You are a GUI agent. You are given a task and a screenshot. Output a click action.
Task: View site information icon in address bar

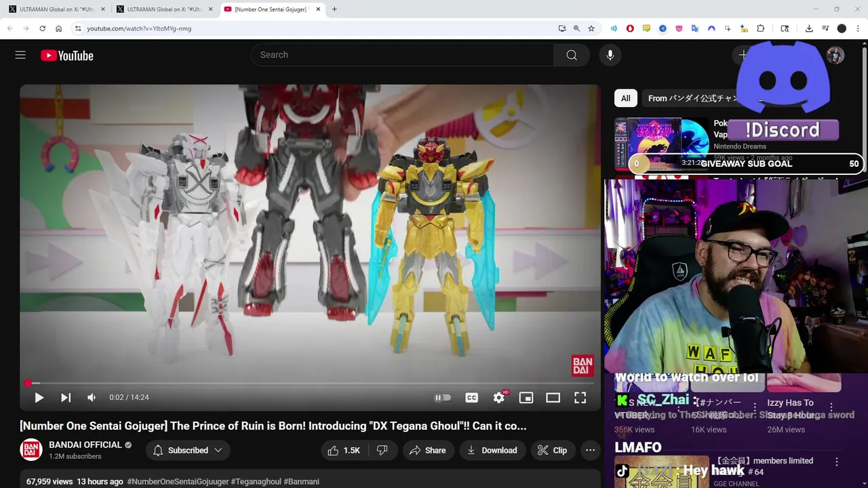[78, 28]
